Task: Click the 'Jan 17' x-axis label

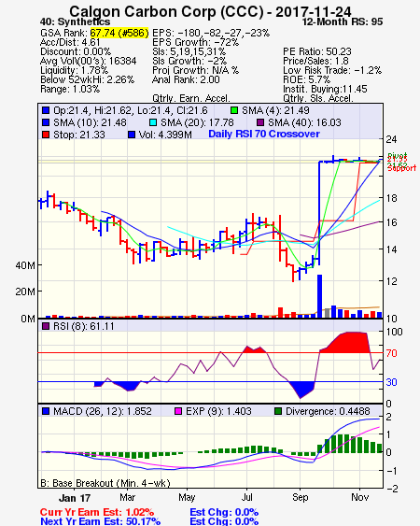Action: click(x=75, y=498)
